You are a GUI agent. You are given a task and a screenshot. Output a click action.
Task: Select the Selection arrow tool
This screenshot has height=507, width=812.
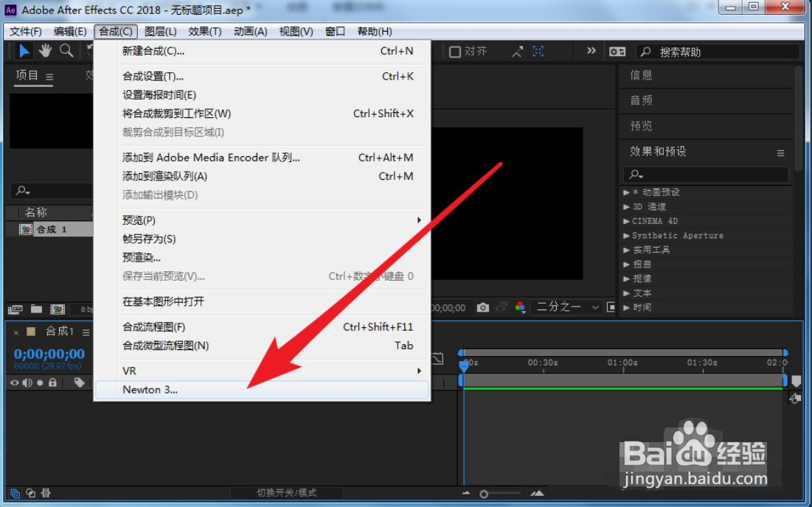tap(24, 51)
